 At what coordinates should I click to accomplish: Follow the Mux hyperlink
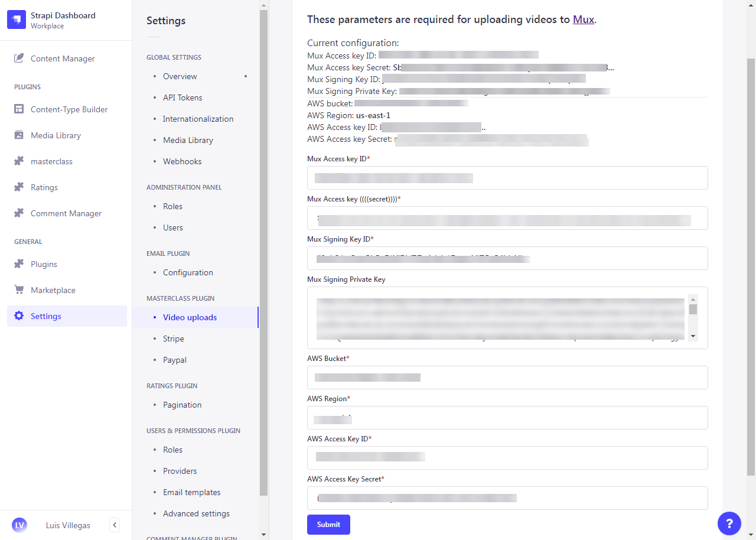[x=584, y=19]
